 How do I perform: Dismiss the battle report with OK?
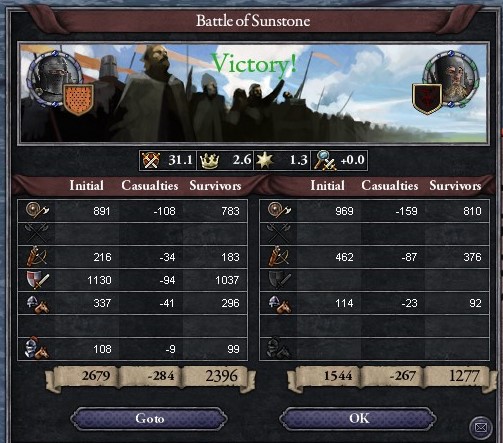[x=358, y=418]
